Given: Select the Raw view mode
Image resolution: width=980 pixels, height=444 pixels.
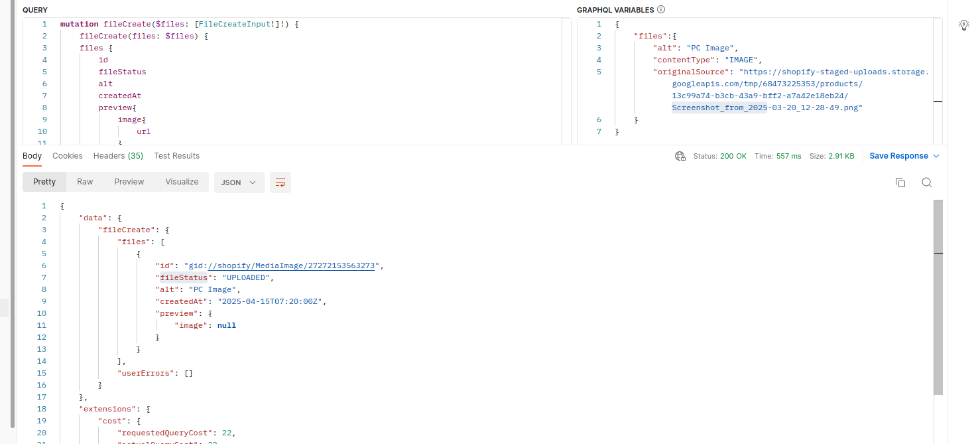Looking at the screenshot, I should point(85,182).
